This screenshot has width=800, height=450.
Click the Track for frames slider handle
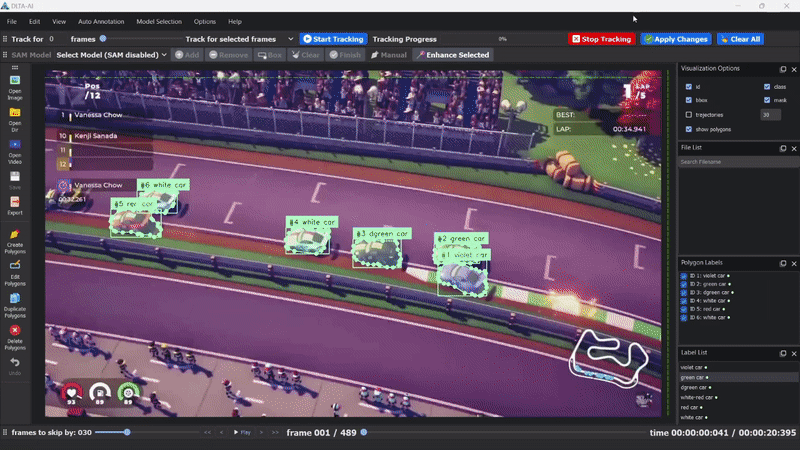[103, 39]
